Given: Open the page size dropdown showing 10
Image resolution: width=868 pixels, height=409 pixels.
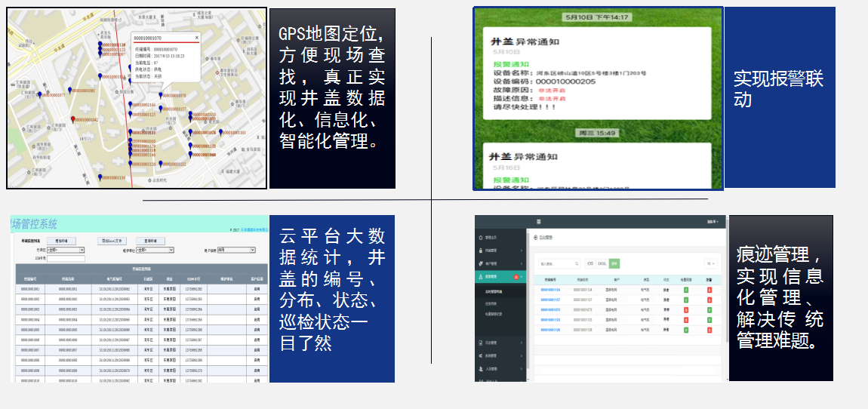Looking at the screenshot, I should click(711, 263).
